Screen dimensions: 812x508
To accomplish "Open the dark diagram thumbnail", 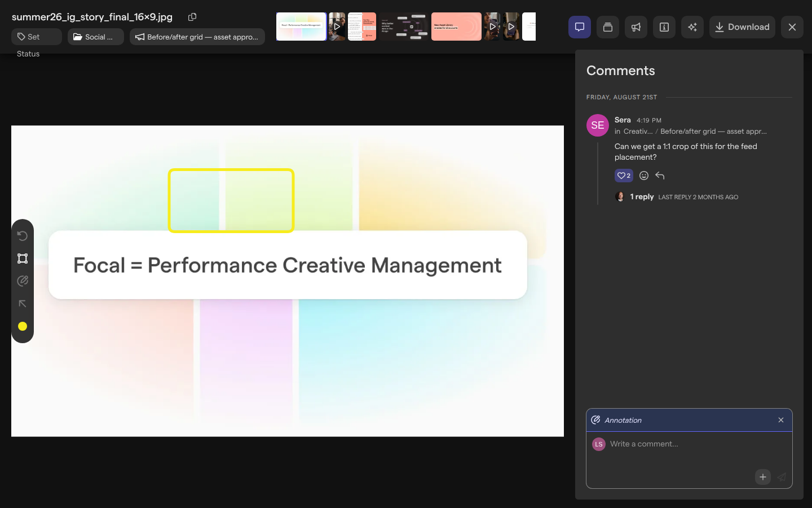I will point(404,27).
